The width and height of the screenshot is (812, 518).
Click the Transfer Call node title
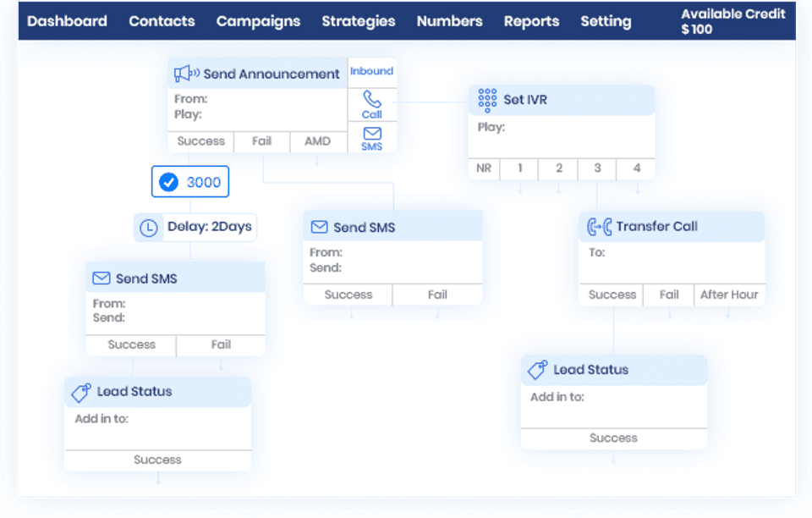[656, 226]
